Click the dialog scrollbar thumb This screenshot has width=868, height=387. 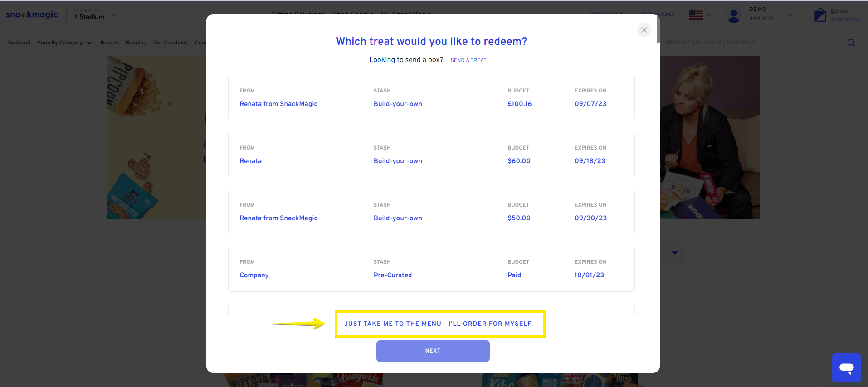[658, 29]
